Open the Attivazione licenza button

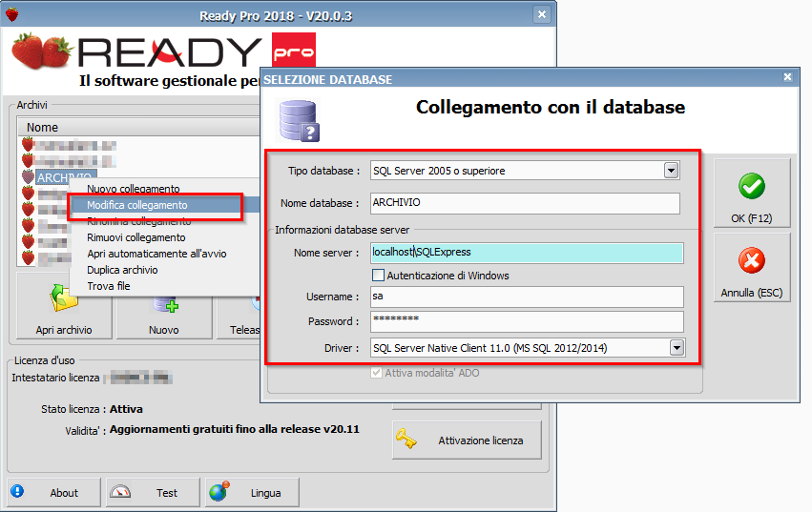tap(467, 440)
